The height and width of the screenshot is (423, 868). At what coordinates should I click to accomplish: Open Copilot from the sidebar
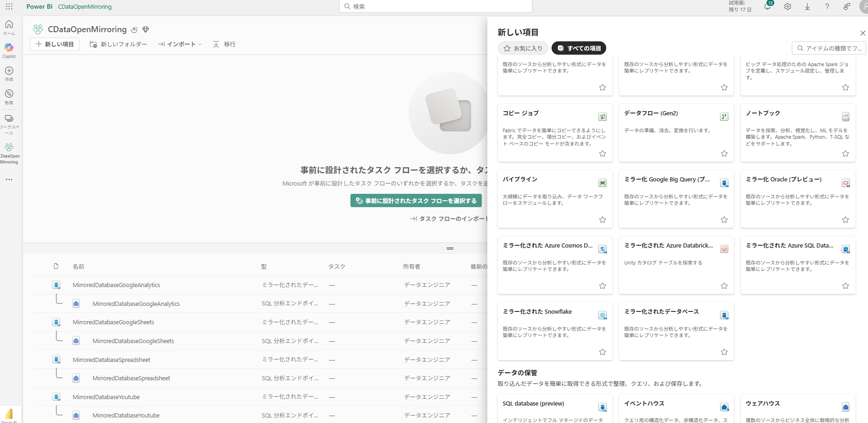click(x=9, y=51)
